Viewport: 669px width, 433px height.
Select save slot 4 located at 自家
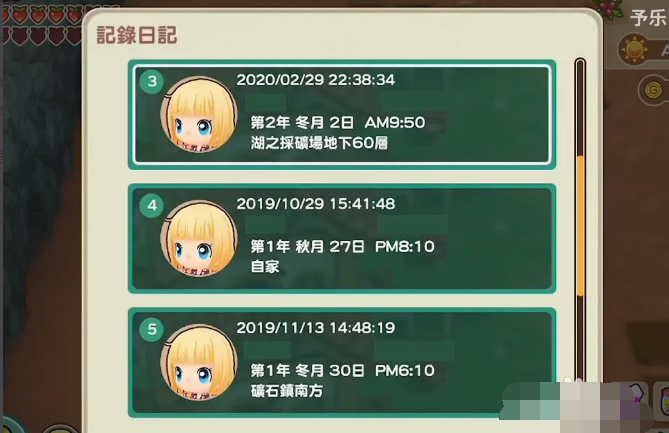click(x=342, y=238)
